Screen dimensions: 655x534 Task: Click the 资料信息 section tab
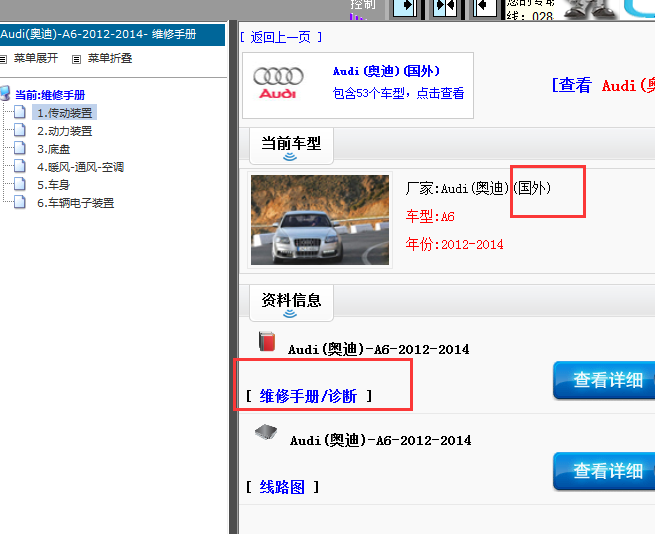tap(291, 303)
